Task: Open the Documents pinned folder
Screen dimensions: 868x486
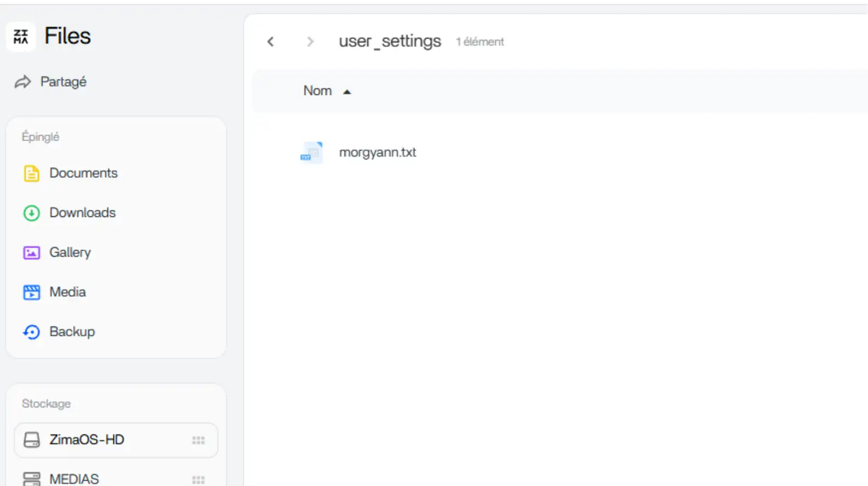Action: [83, 173]
